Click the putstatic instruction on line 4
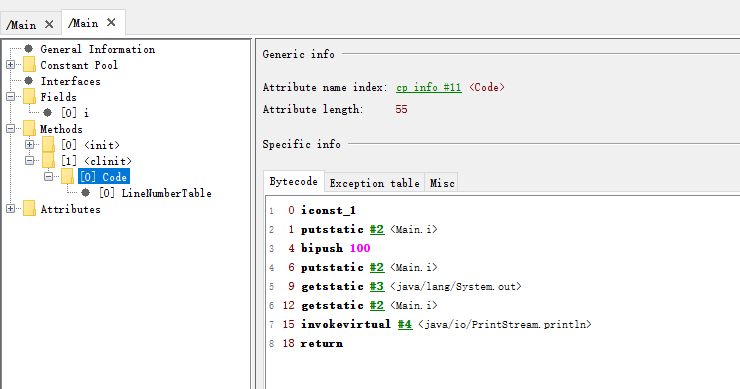740x389 pixels. [332, 268]
